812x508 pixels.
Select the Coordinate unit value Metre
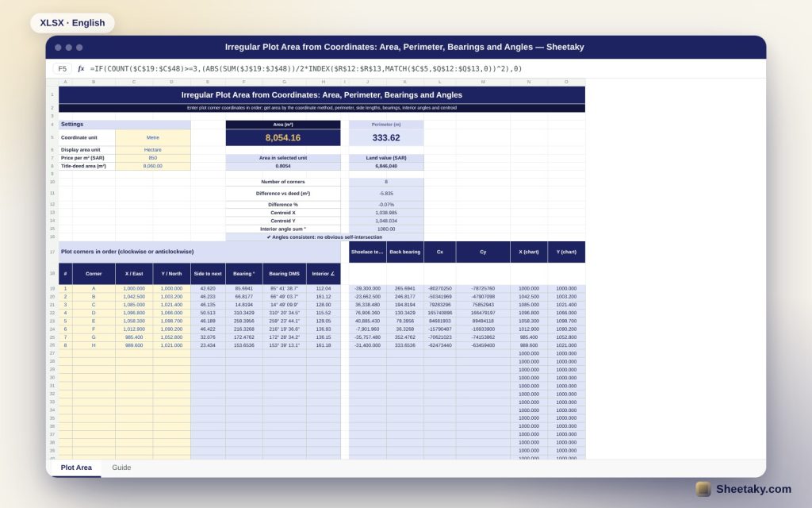point(153,137)
